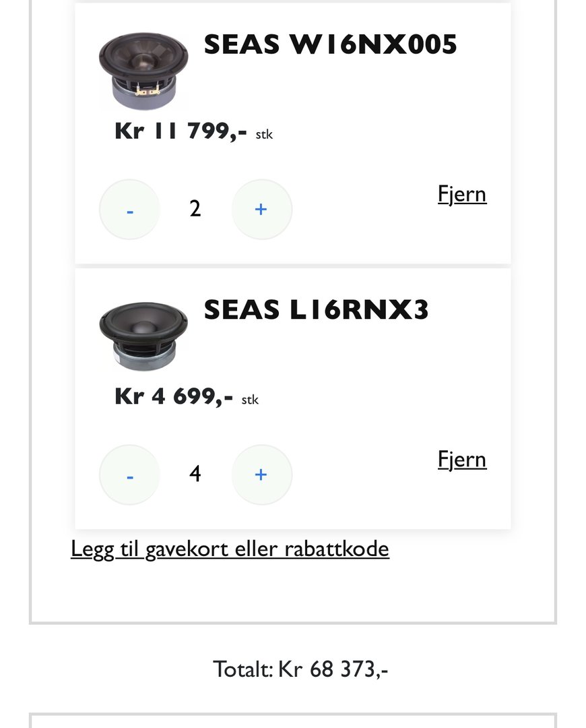The height and width of the screenshot is (728, 586).
Task: Open the SEAS W16NX005 speaker thumbnail
Action: pyautogui.click(x=143, y=69)
